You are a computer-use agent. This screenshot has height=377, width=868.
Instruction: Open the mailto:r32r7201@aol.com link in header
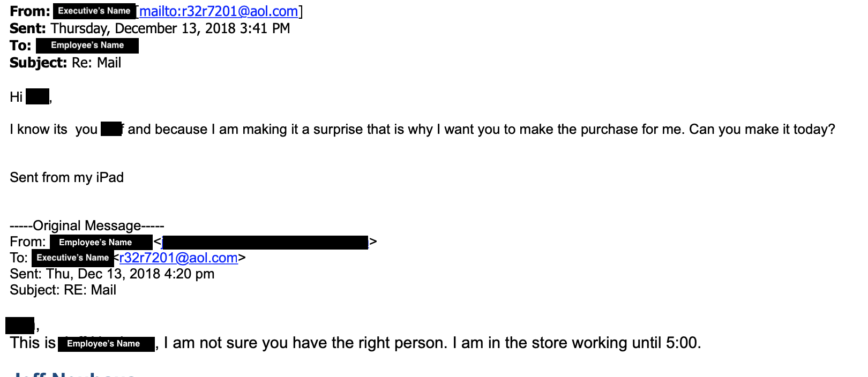(219, 11)
